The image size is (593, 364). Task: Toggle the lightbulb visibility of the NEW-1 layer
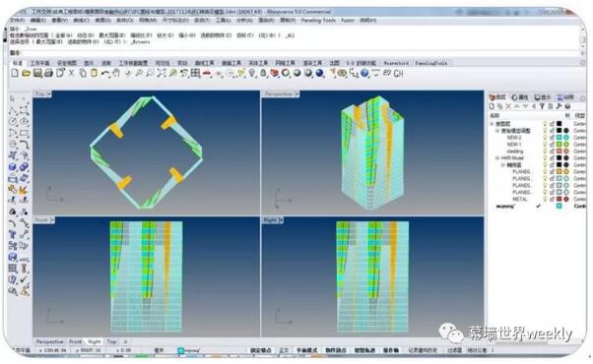(545, 145)
